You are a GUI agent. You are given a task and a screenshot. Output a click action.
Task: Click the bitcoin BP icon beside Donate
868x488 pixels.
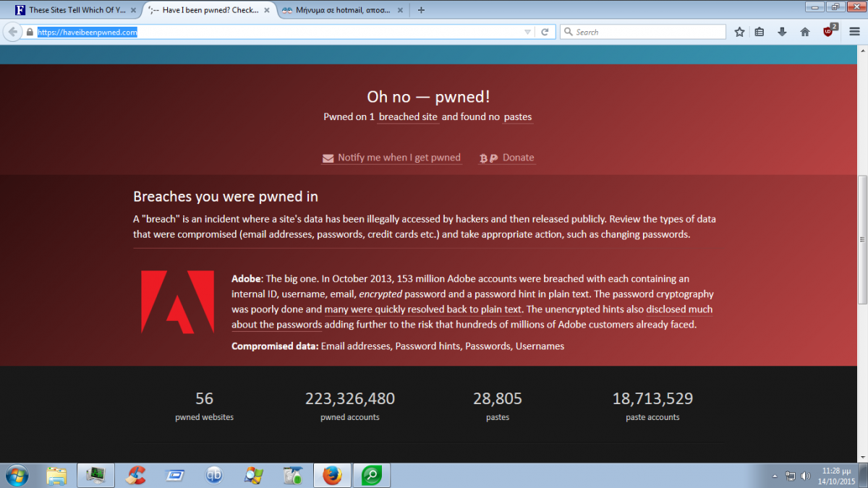(488, 158)
